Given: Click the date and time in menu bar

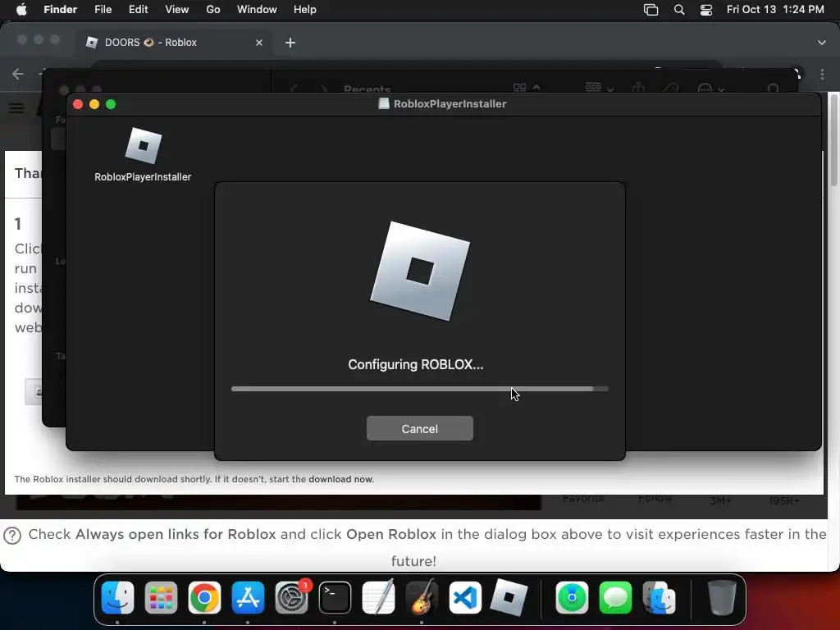Looking at the screenshot, I should click(775, 10).
